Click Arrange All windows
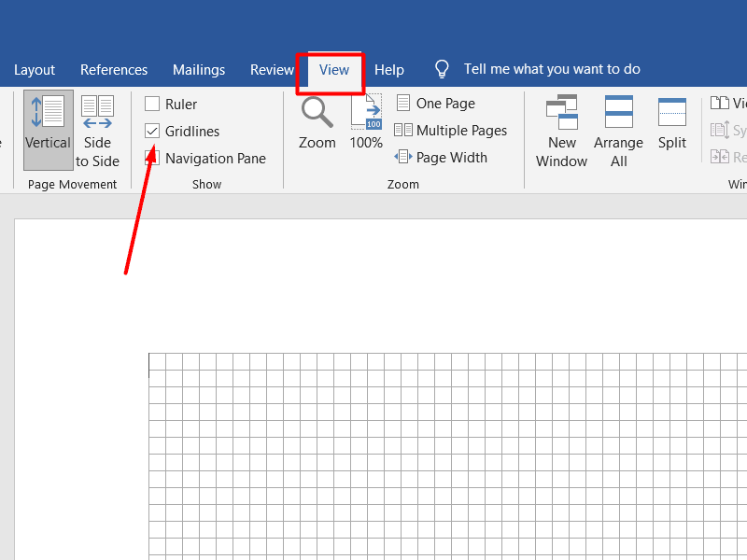The height and width of the screenshot is (560, 747). coord(618,130)
